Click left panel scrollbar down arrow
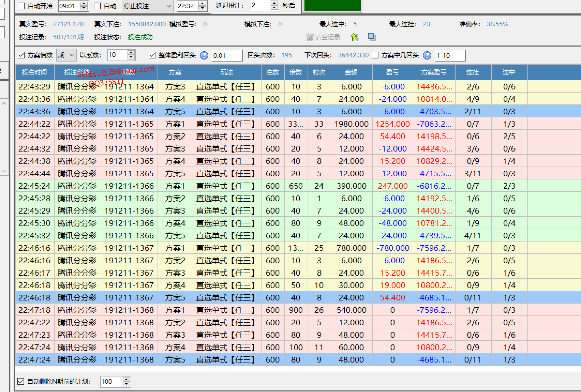This screenshot has height=392, width=581. click(4, 171)
